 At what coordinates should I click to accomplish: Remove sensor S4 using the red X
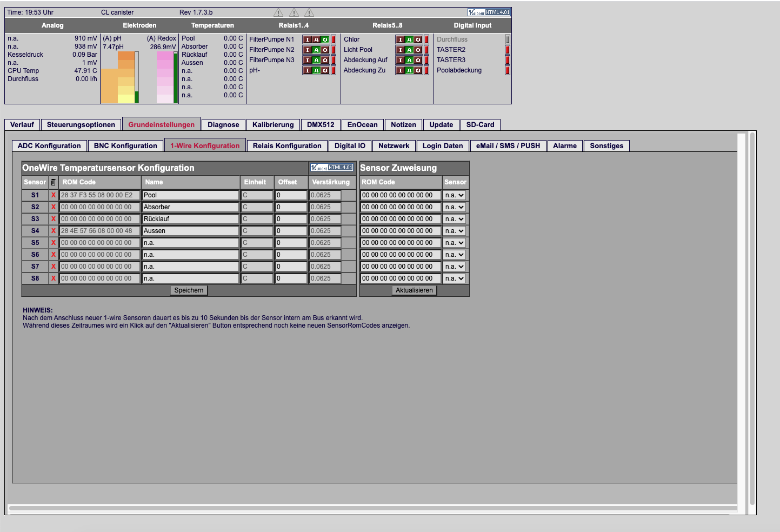(54, 231)
